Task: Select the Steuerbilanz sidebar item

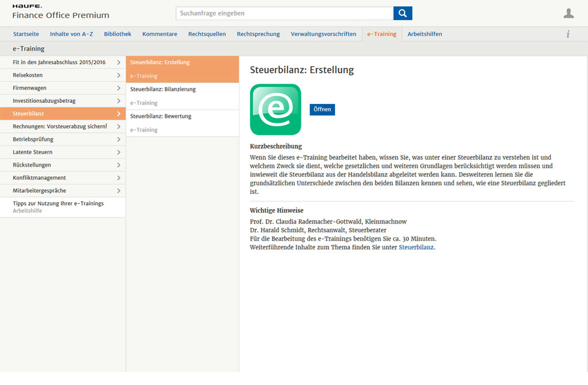Action: point(63,114)
